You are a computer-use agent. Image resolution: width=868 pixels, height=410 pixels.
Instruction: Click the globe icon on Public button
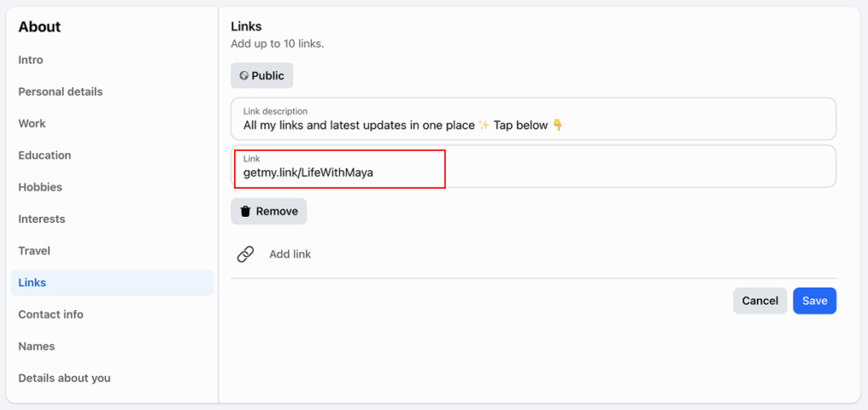(244, 75)
